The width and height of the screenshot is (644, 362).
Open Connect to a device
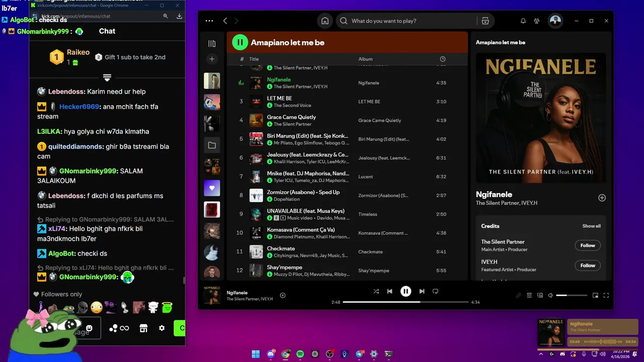coord(540,296)
